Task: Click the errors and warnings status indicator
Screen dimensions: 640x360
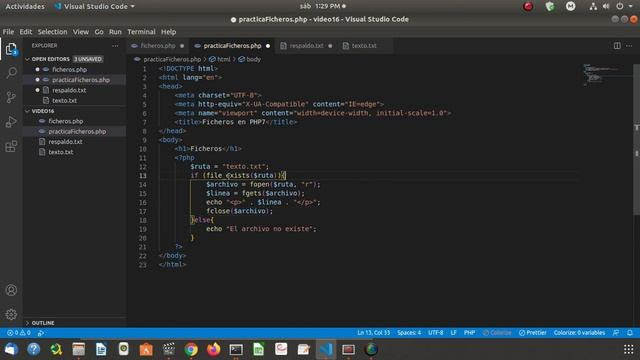Action: point(19,333)
